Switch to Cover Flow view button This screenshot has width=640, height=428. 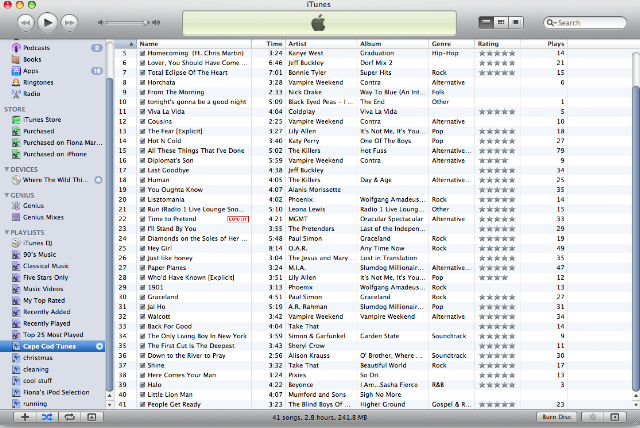tap(516, 22)
